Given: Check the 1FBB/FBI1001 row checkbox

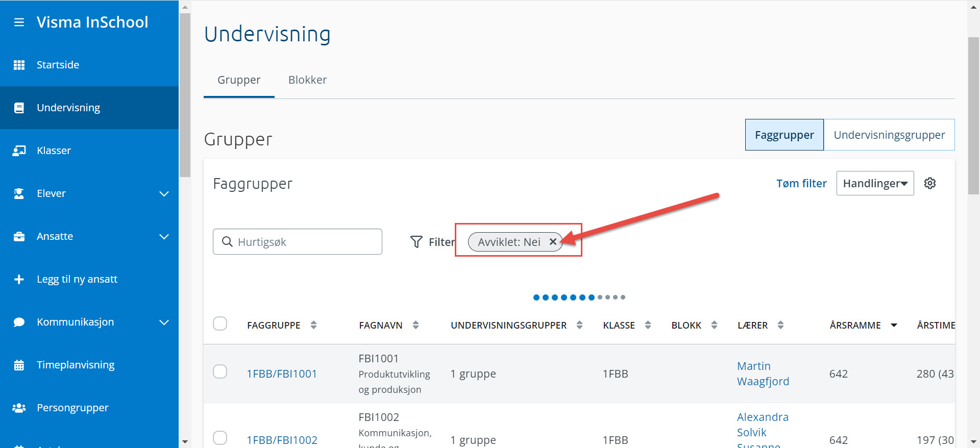Looking at the screenshot, I should coord(220,371).
